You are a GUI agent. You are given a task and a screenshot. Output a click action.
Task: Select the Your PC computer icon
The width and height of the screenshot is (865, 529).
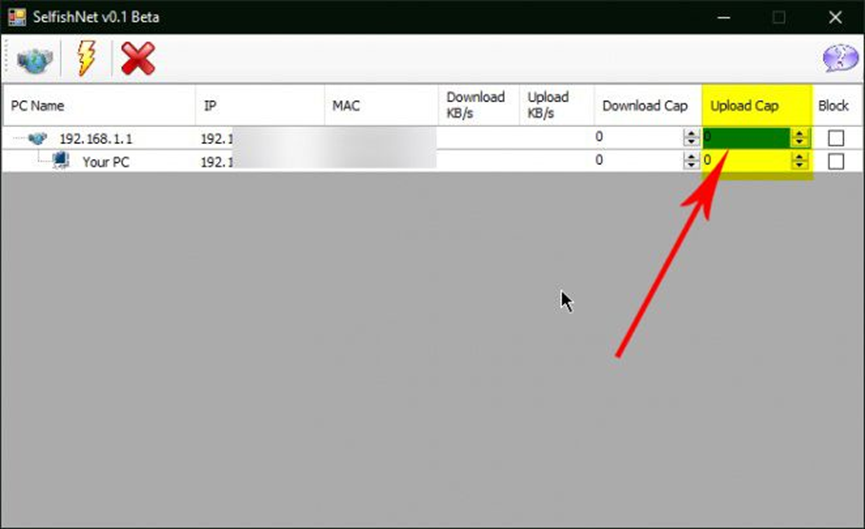tap(62, 160)
